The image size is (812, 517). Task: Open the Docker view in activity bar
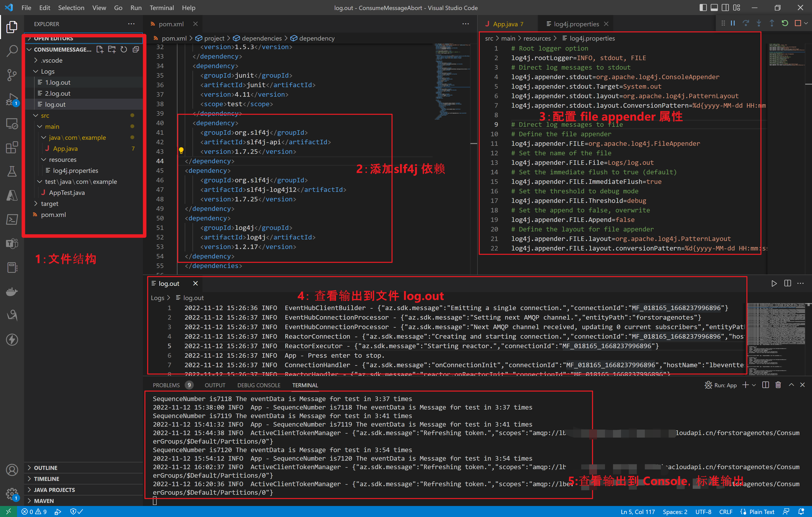(x=12, y=292)
